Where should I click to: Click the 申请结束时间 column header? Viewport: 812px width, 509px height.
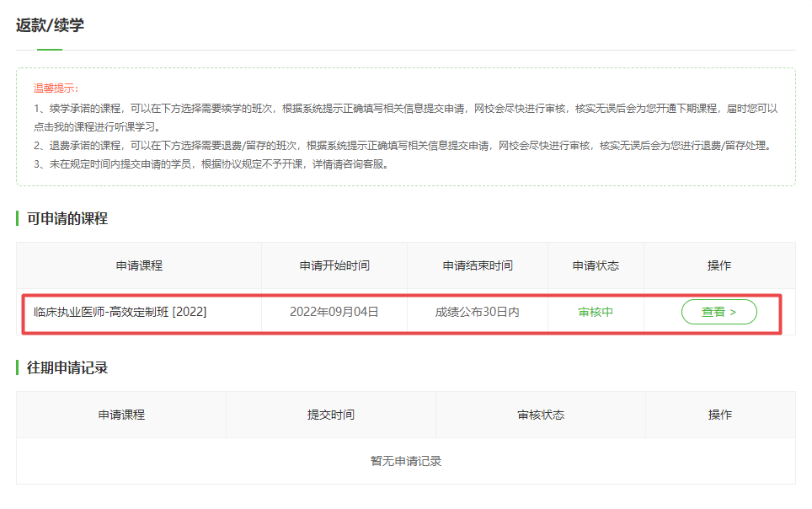pos(478,265)
